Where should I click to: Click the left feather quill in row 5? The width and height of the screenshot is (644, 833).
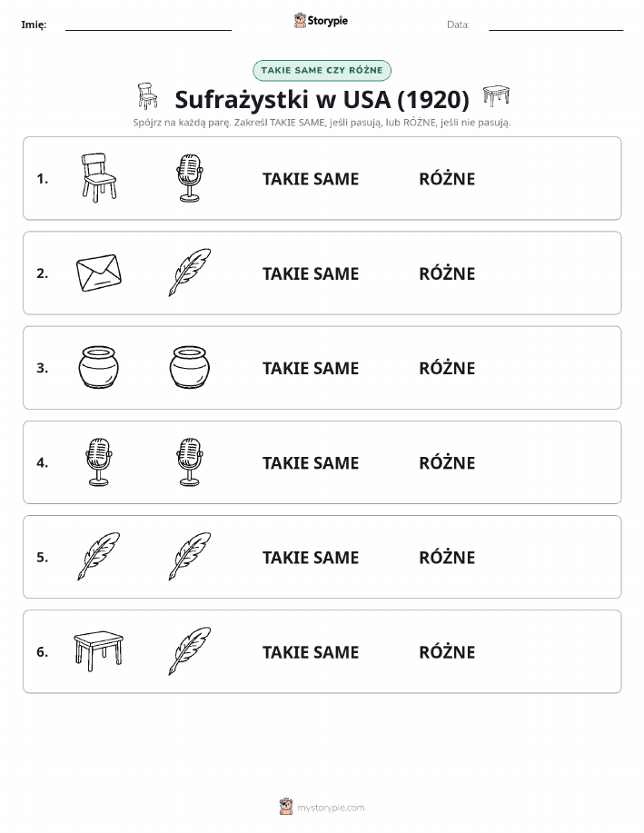pos(99,556)
